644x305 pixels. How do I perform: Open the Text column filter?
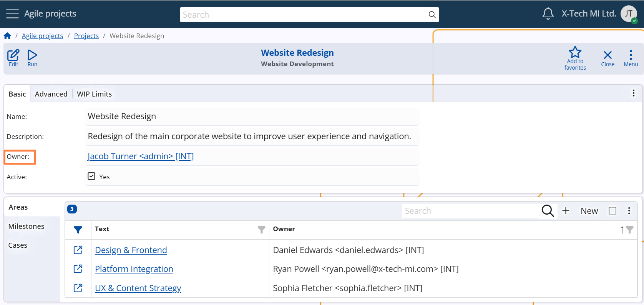[x=262, y=230]
